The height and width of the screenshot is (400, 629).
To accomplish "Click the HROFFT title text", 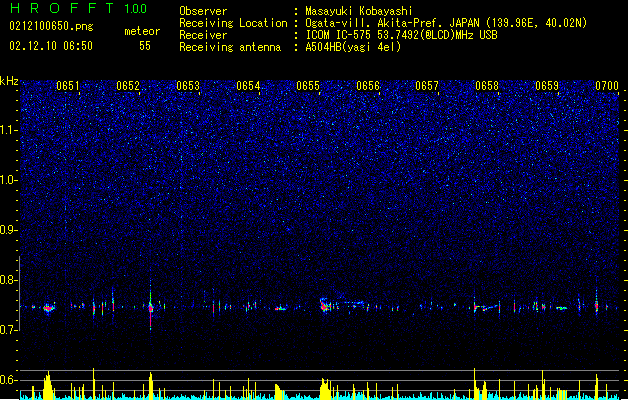I will point(62,8).
